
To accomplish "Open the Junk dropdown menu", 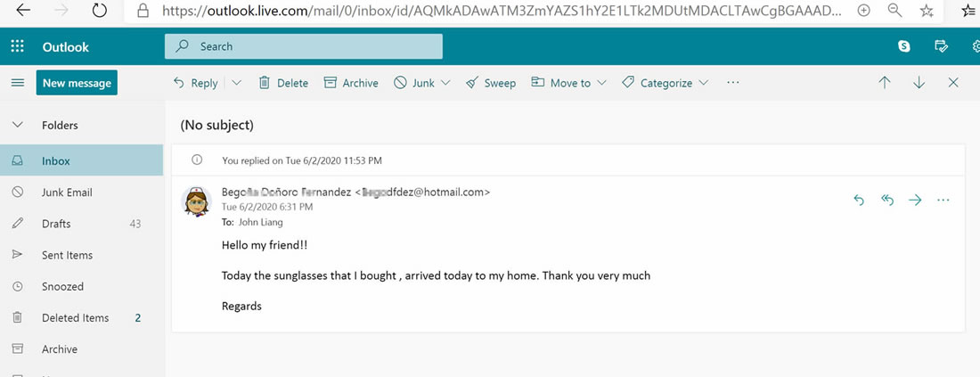I will click(445, 83).
